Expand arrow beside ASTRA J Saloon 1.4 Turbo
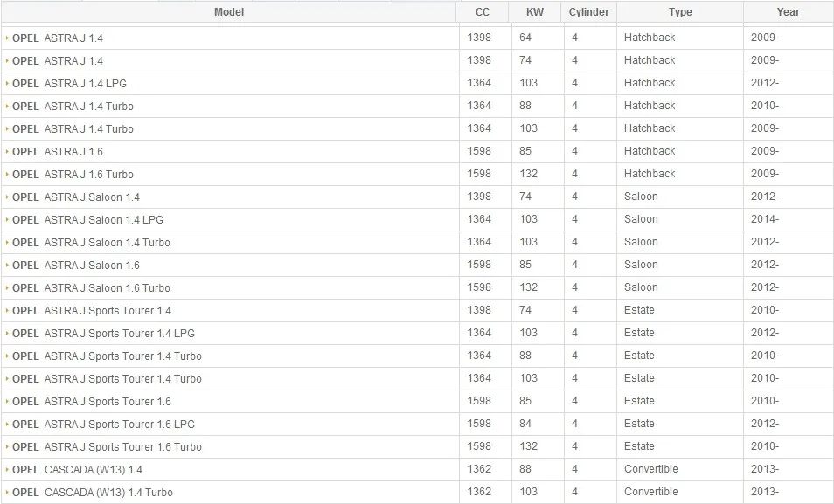This screenshot has height=504, width=834. coord(8,243)
